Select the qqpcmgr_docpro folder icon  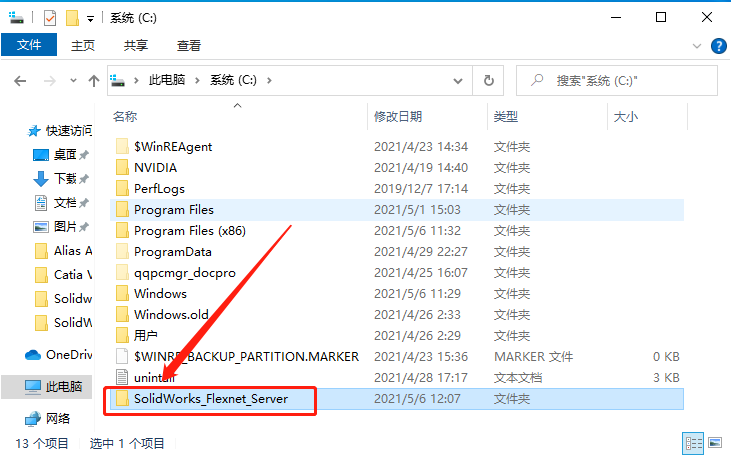(122, 272)
